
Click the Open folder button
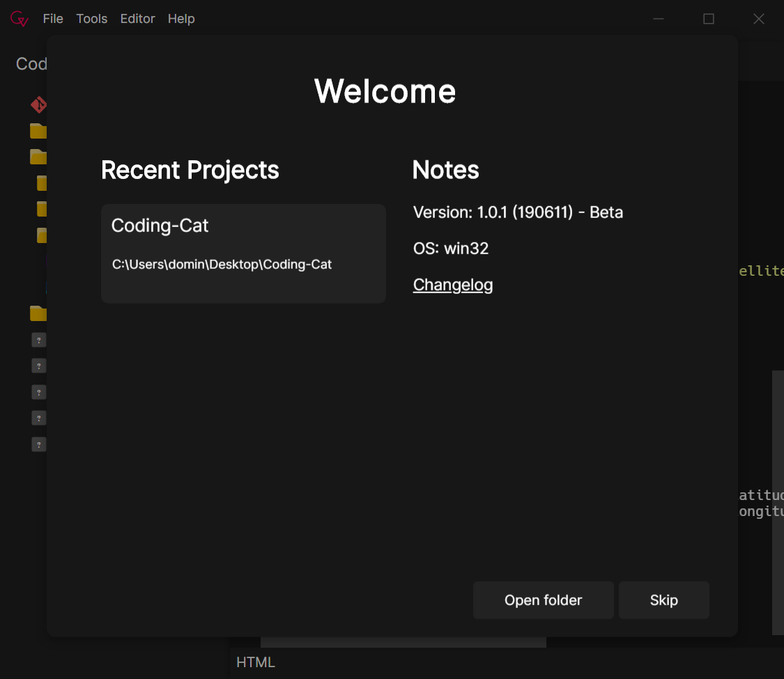[543, 600]
